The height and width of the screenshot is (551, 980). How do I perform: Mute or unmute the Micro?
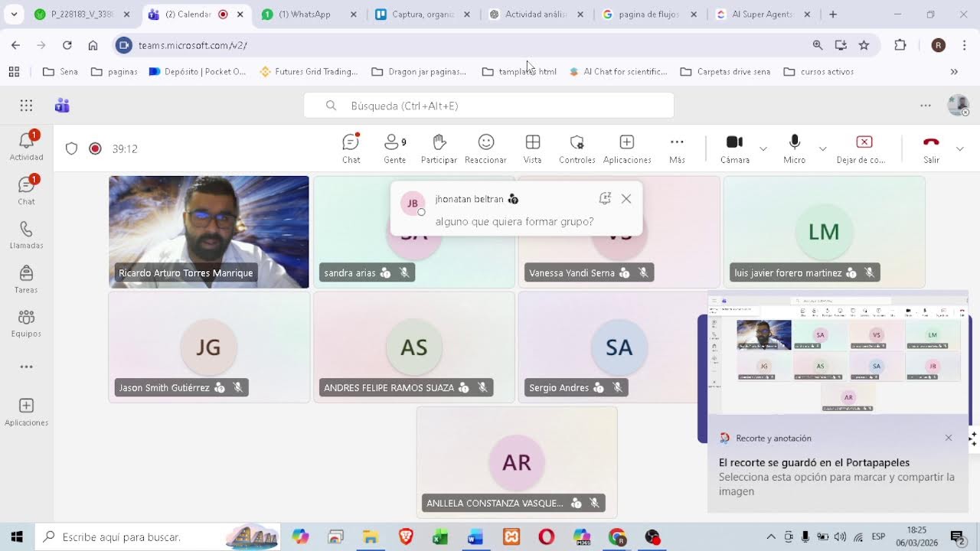[x=794, y=148]
